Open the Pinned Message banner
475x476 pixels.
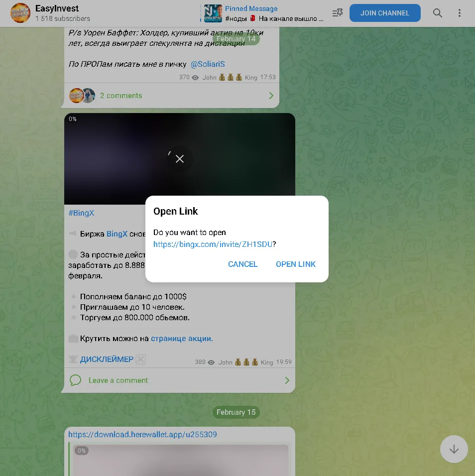tap(262, 13)
